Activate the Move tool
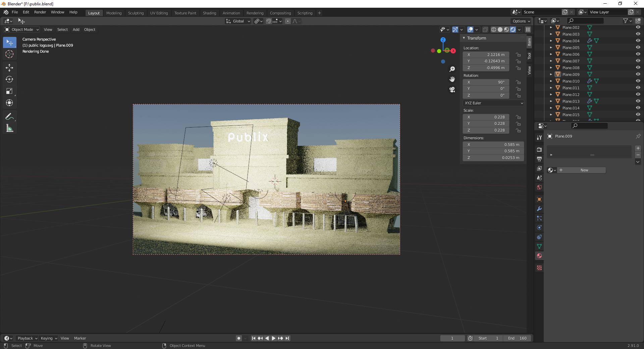The height and width of the screenshot is (349, 644). 9,68
